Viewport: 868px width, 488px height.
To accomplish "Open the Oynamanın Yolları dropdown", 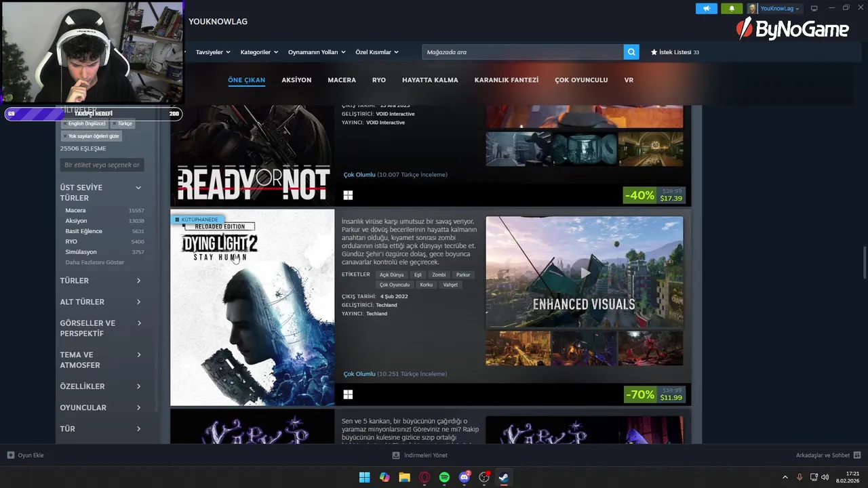I will pyautogui.click(x=317, y=52).
